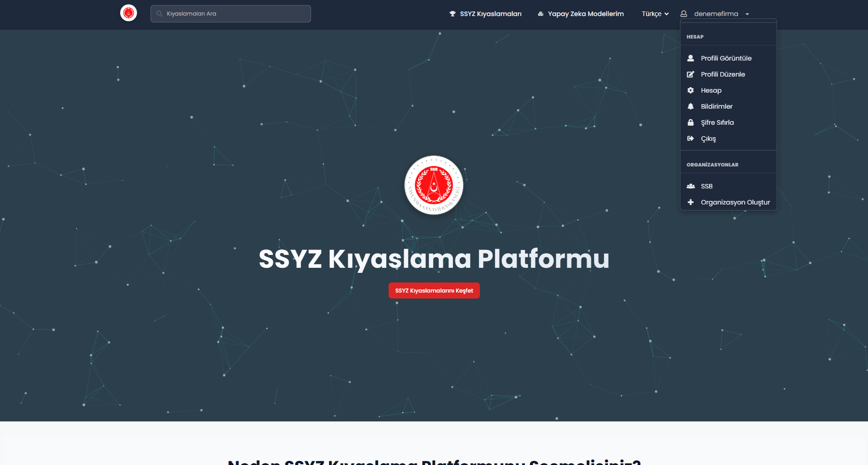Viewport: 868px width, 465px height.
Task: Click the bell icon for Bildirimler
Action: pos(690,106)
